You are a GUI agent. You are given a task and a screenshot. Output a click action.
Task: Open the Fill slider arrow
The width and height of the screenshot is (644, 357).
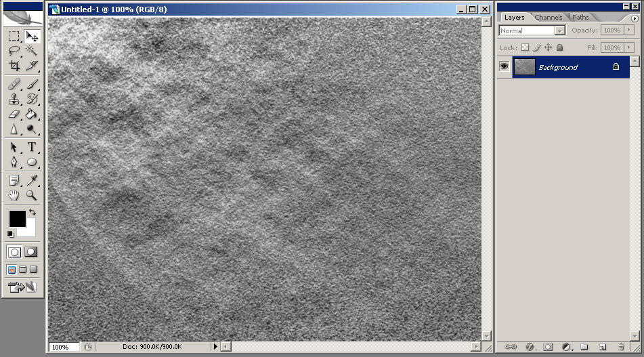(629, 47)
